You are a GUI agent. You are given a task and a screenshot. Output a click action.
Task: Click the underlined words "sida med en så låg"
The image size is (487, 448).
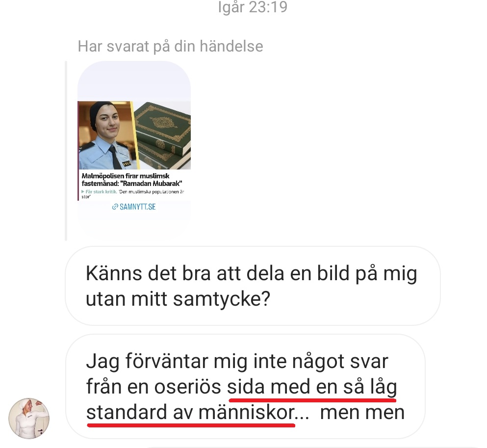point(312,387)
